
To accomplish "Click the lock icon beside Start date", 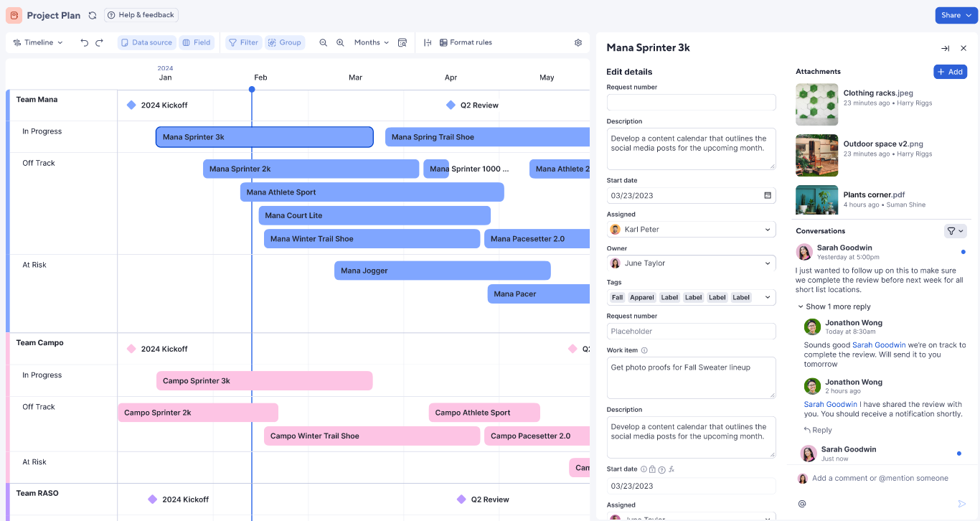I will pos(652,469).
